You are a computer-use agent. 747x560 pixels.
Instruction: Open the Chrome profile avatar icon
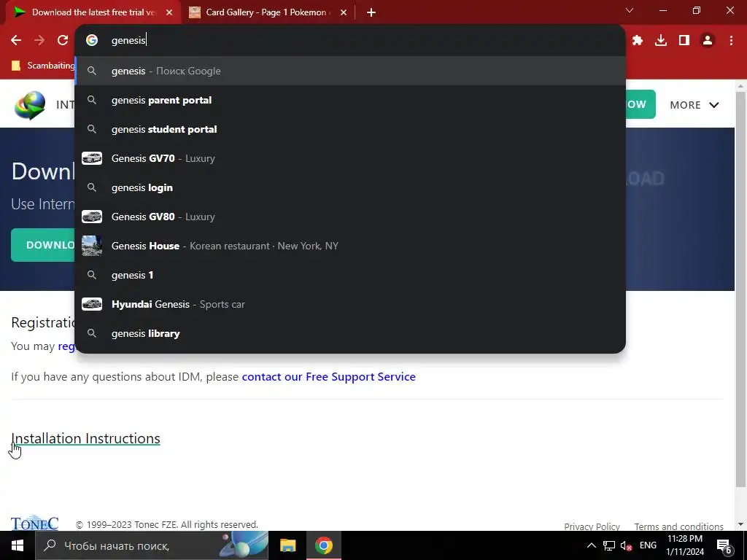click(x=708, y=41)
